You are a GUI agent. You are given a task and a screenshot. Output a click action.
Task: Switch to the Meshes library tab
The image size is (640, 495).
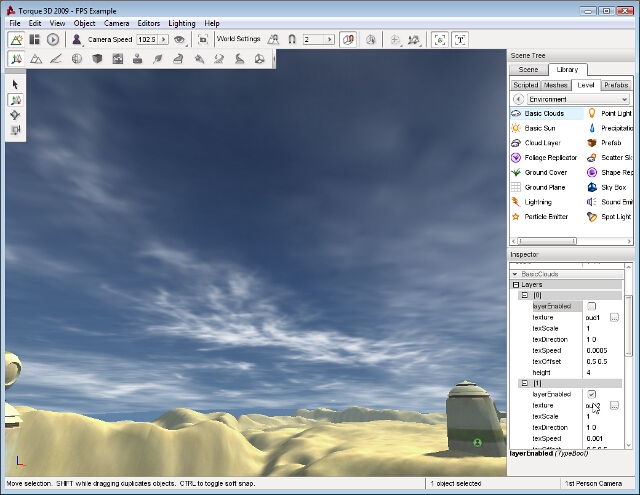coord(556,85)
